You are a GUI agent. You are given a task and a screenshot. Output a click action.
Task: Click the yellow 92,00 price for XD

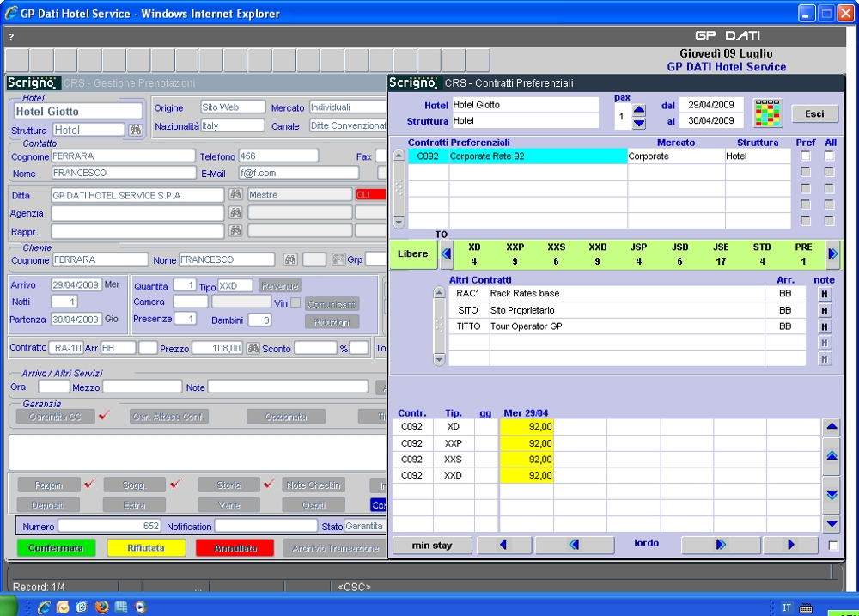527,426
